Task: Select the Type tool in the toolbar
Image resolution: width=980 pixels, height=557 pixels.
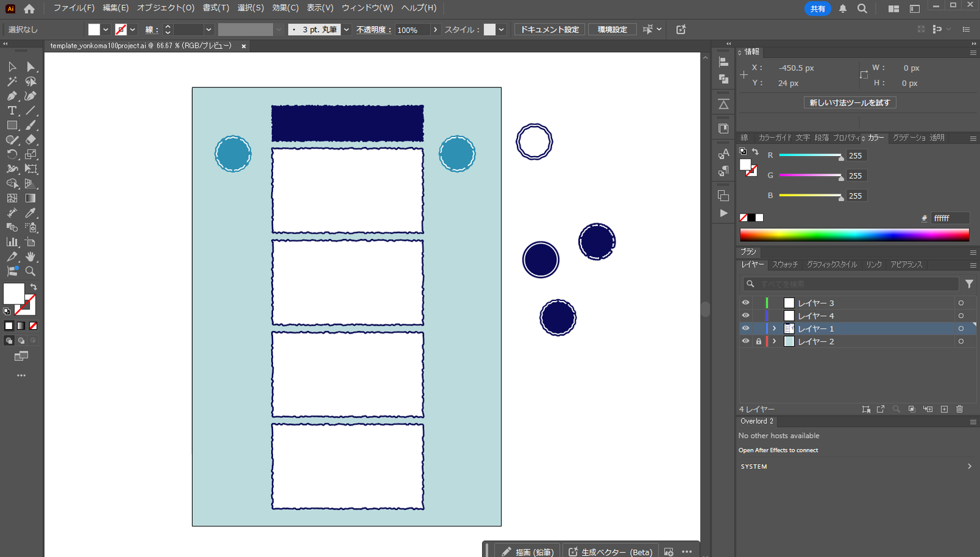Action: click(12, 110)
